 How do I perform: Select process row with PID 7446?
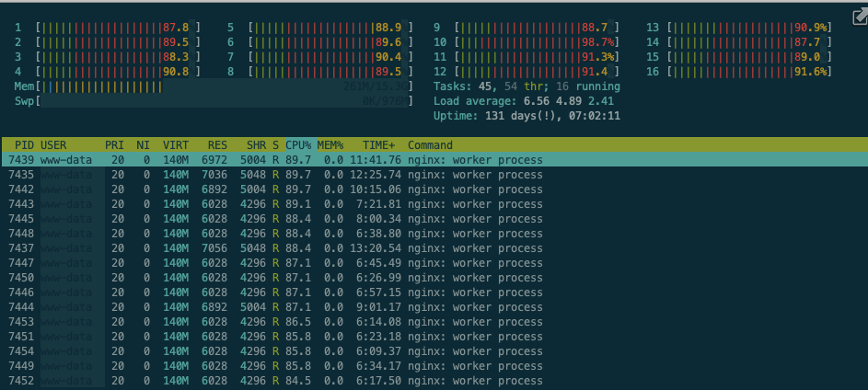point(434,292)
